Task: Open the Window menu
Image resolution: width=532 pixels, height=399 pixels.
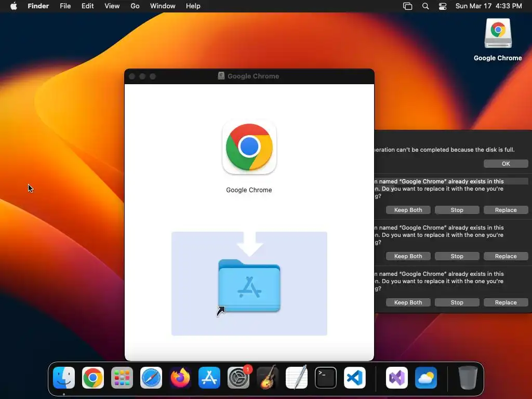Action: point(163,6)
